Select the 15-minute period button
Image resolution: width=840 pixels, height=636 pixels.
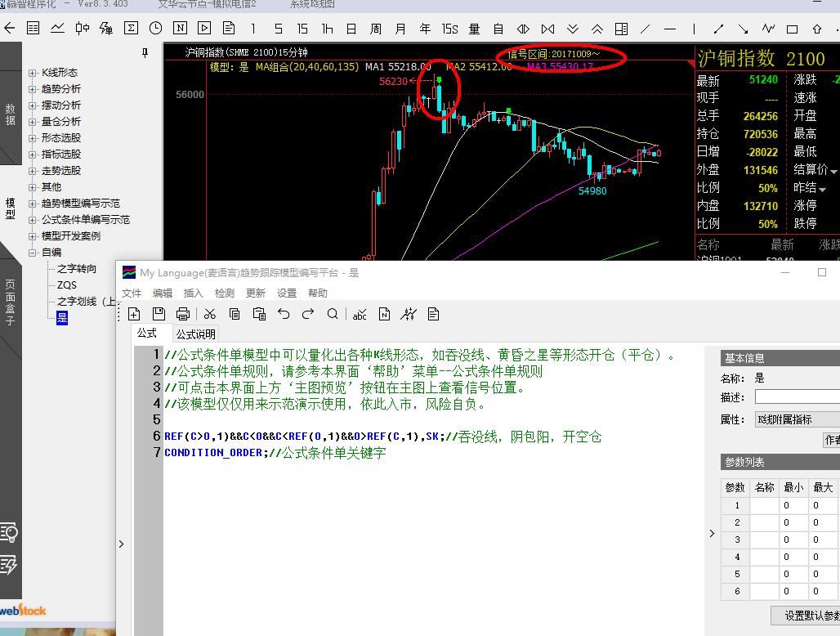[302, 29]
